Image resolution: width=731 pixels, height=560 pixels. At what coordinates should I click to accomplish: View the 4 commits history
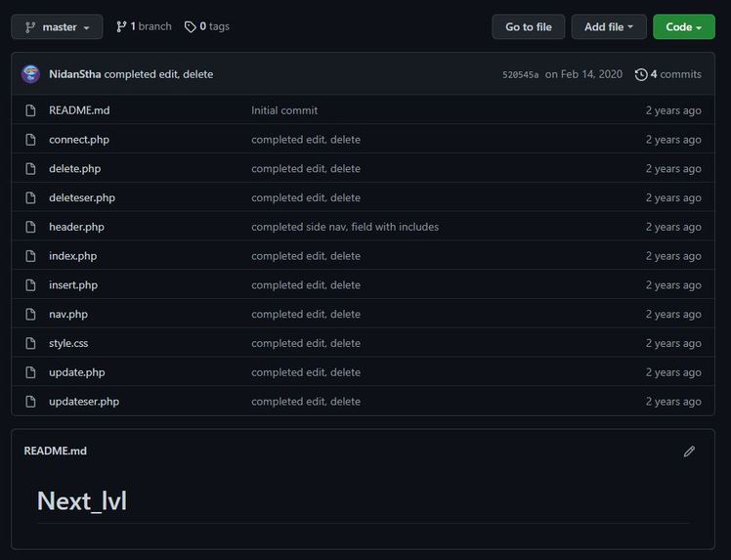tap(668, 74)
